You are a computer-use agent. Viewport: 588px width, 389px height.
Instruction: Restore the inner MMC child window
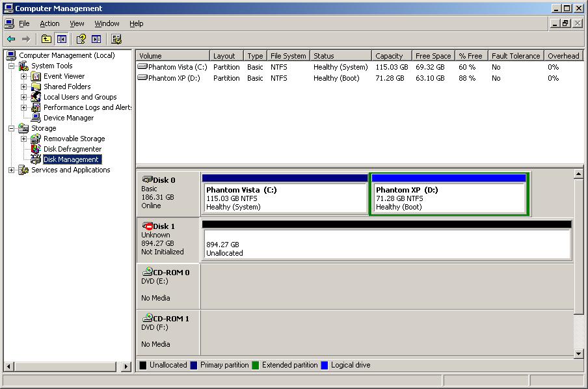(565, 23)
